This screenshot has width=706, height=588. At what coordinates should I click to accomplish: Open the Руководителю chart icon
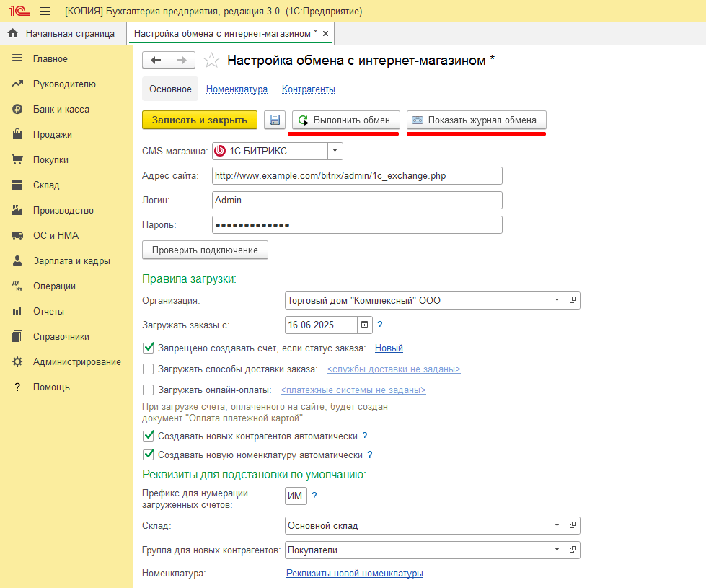(17, 84)
